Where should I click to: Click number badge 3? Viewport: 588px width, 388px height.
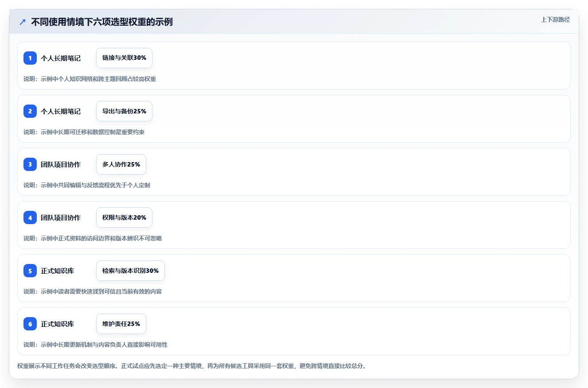click(x=30, y=164)
